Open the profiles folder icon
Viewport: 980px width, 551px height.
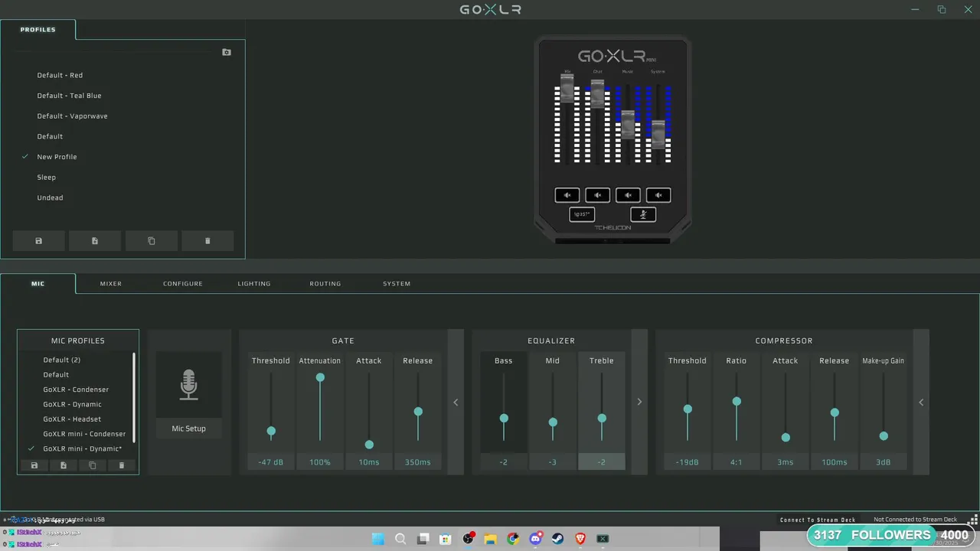(x=227, y=52)
